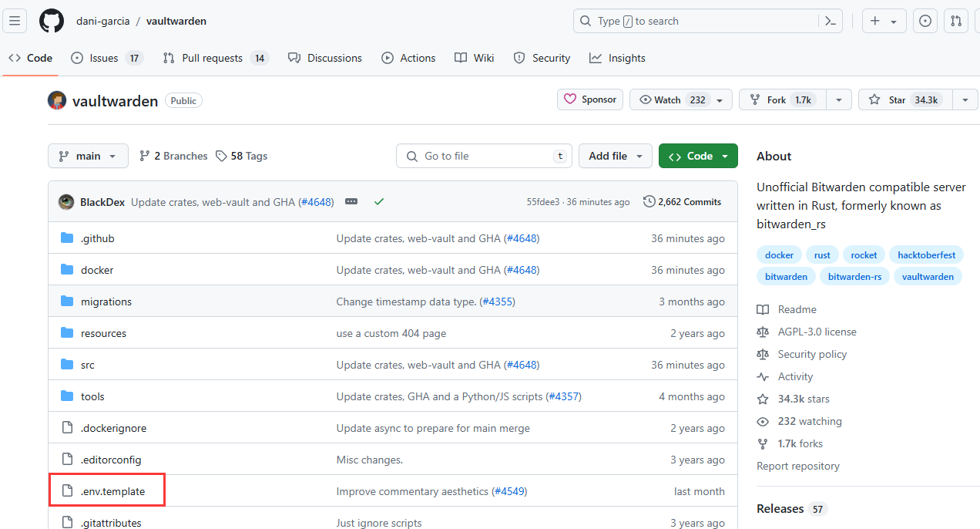View 58 Tags link
This screenshot has width=980, height=529.
coord(242,156)
